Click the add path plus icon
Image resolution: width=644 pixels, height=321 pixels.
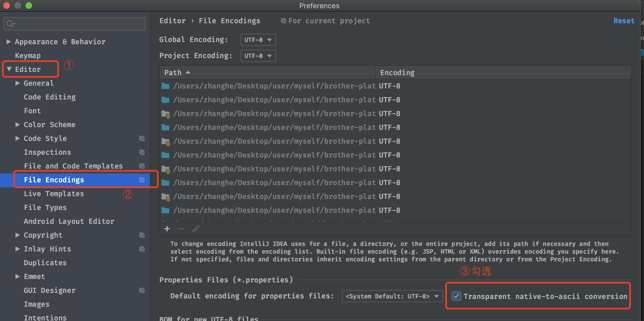coord(167,229)
